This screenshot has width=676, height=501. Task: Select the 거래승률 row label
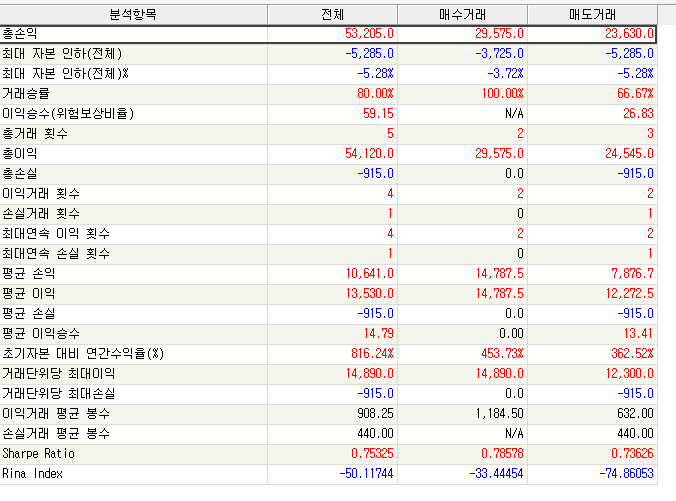point(26,94)
